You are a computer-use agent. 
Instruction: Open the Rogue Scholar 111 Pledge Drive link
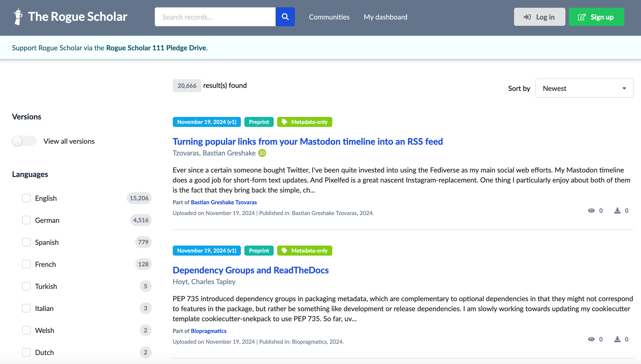click(156, 48)
